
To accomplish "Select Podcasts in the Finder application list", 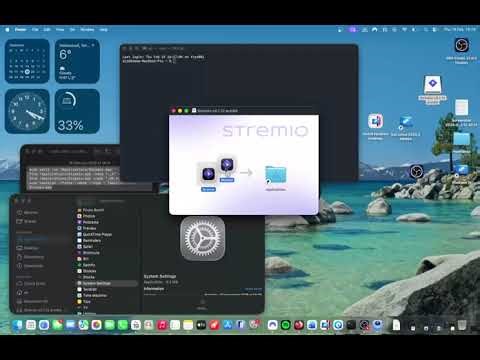I will pyautogui.click(x=88, y=222).
